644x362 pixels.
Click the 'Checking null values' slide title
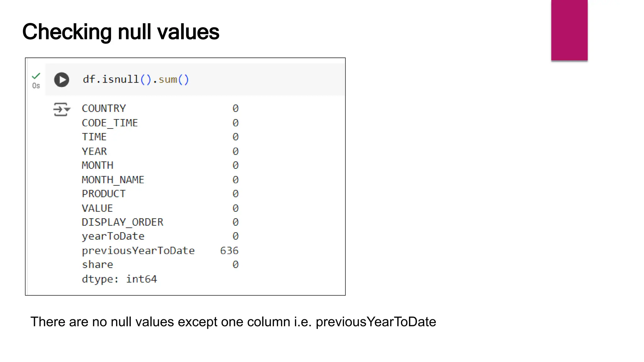121,32
